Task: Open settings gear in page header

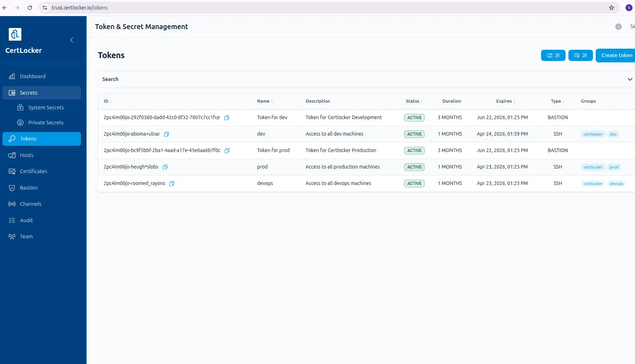Action: (619, 27)
